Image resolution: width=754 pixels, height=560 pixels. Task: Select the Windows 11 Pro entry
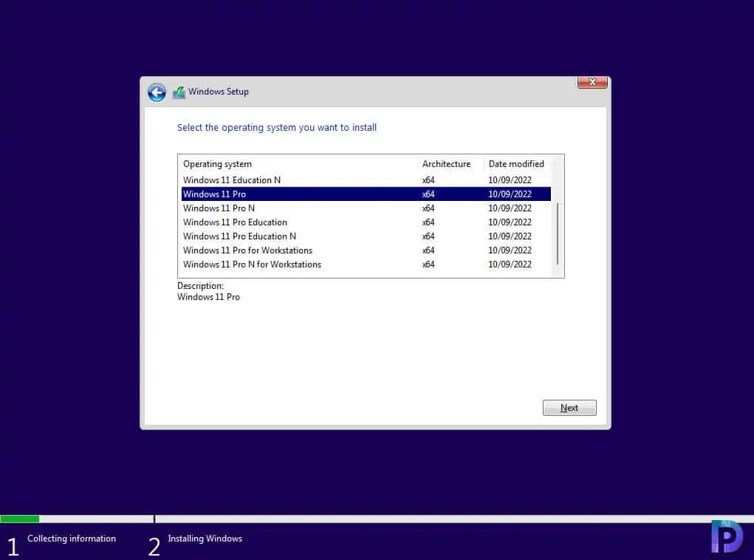point(366,194)
